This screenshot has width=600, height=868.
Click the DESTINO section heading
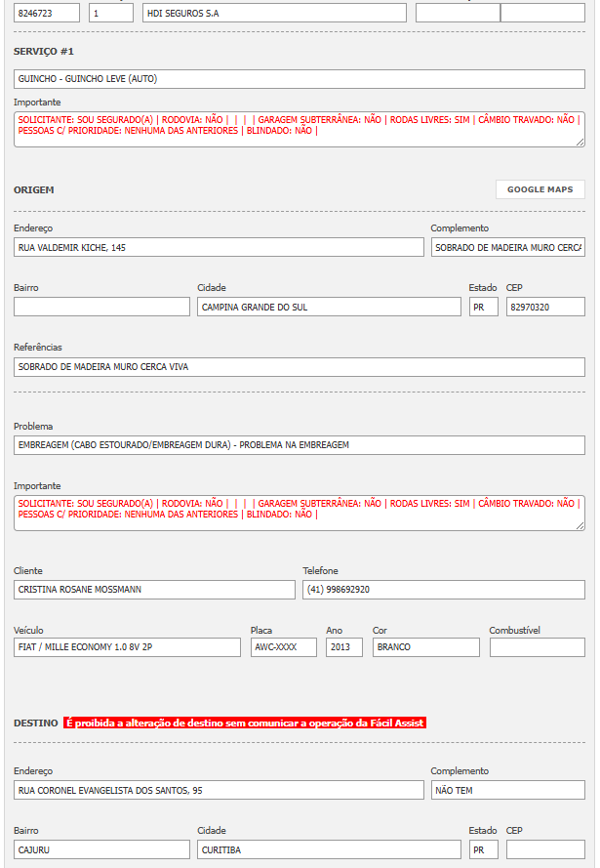click(36, 723)
